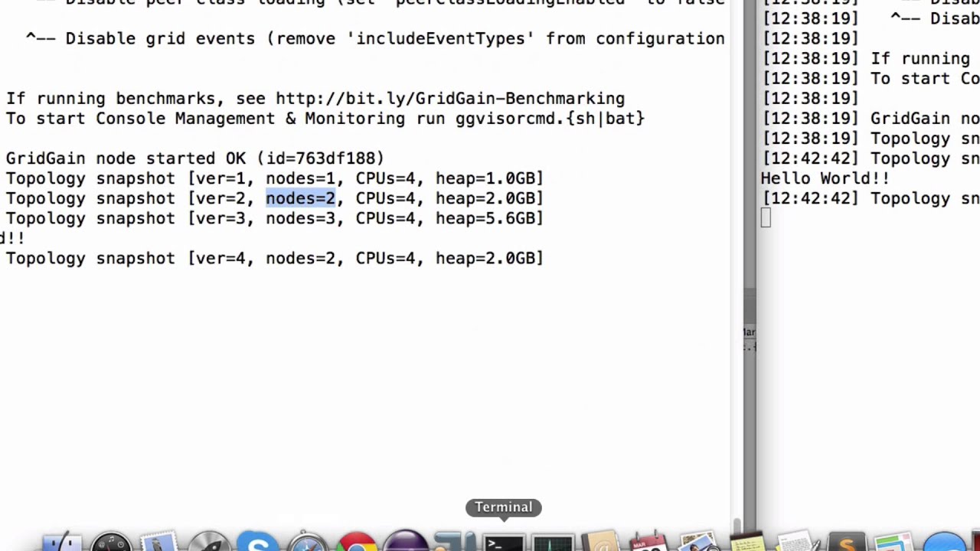The height and width of the screenshot is (551, 980).
Task: Open Google Chrome in the Dock
Action: point(357,542)
